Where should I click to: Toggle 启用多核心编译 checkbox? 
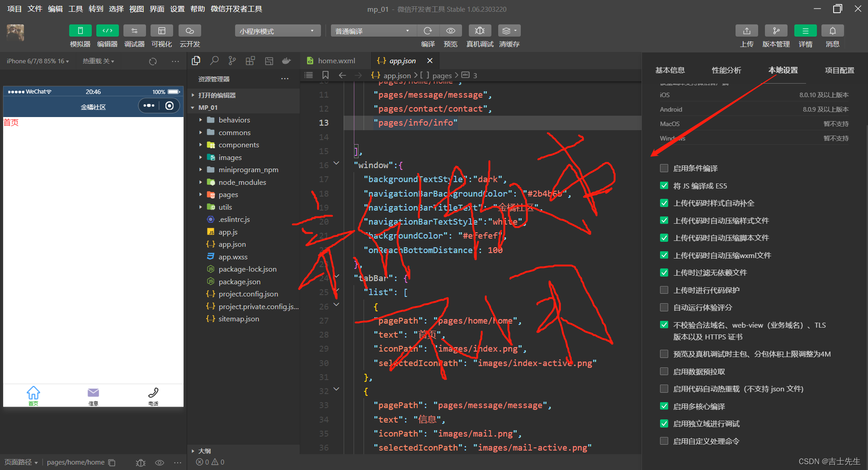(664, 406)
